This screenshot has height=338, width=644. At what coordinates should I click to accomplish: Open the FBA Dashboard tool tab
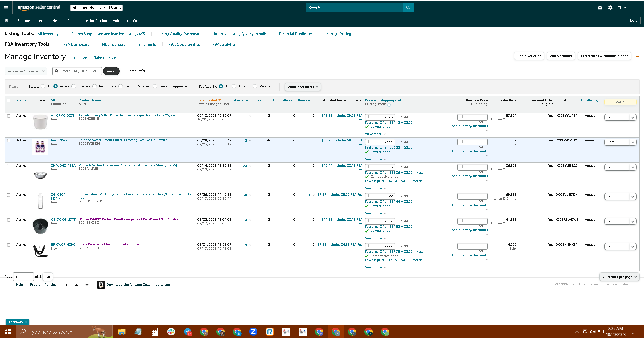77,44
